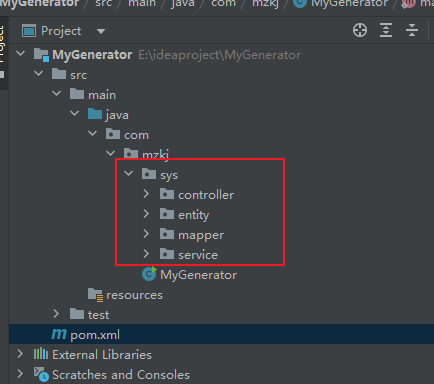Click the E:\ideaproject\MyGenerator path text

click(220, 55)
